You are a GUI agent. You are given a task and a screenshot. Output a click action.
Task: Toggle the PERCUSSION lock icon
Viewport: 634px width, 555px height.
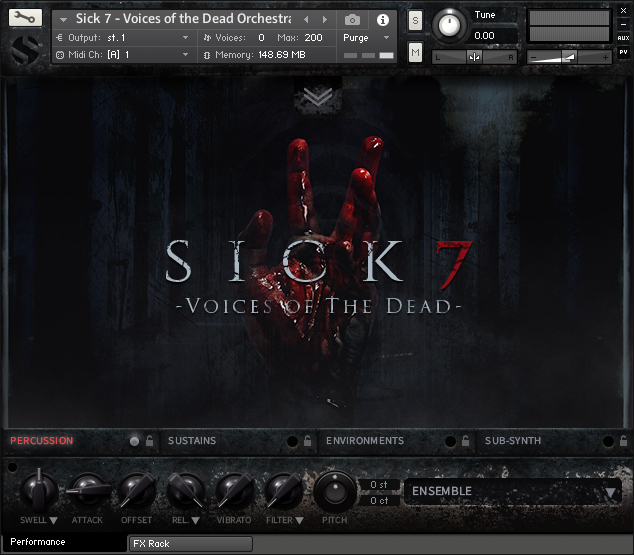(149, 441)
